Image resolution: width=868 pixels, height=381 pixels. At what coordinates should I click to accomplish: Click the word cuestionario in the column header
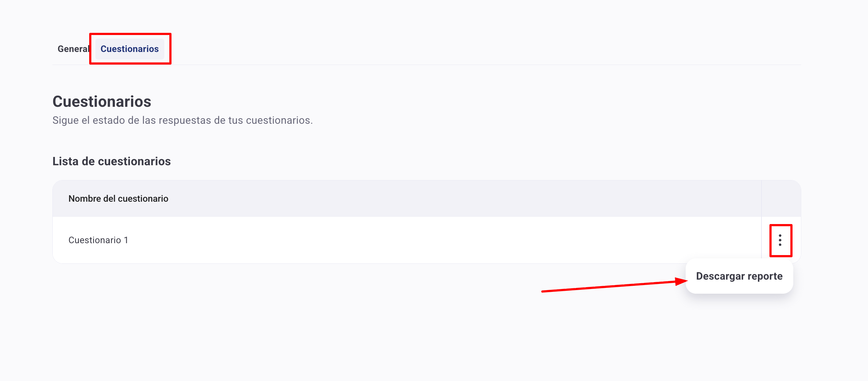[143, 199]
